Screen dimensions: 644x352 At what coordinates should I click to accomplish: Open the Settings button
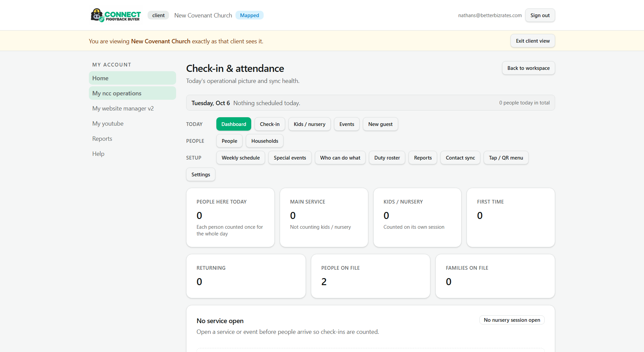click(x=201, y=175)
